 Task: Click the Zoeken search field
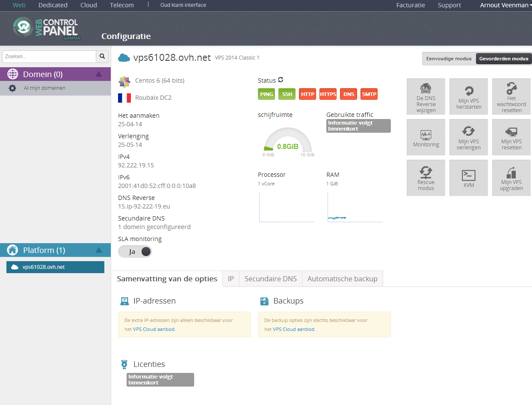coord(49,57)
